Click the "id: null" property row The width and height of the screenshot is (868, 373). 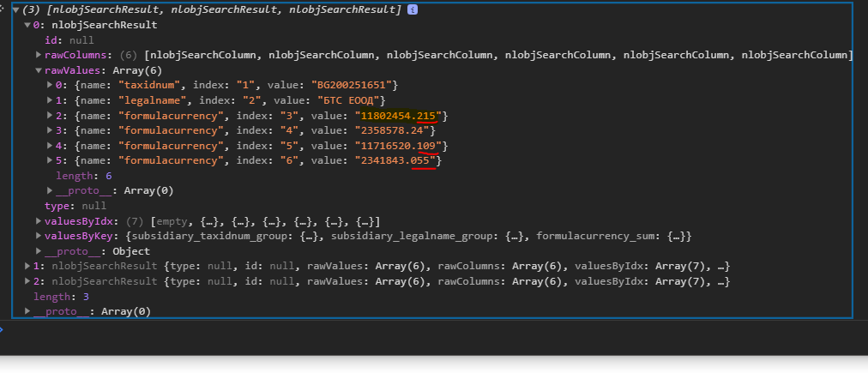point(69,39)
